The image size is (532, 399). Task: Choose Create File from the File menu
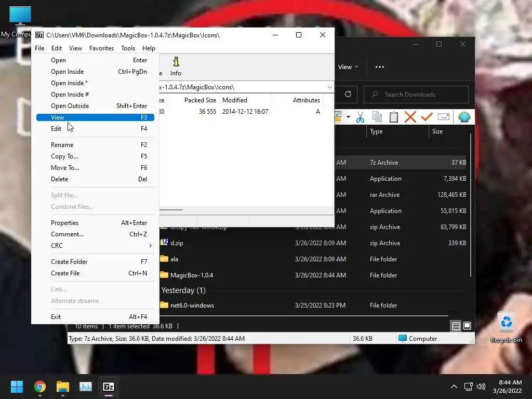(95, 273)
